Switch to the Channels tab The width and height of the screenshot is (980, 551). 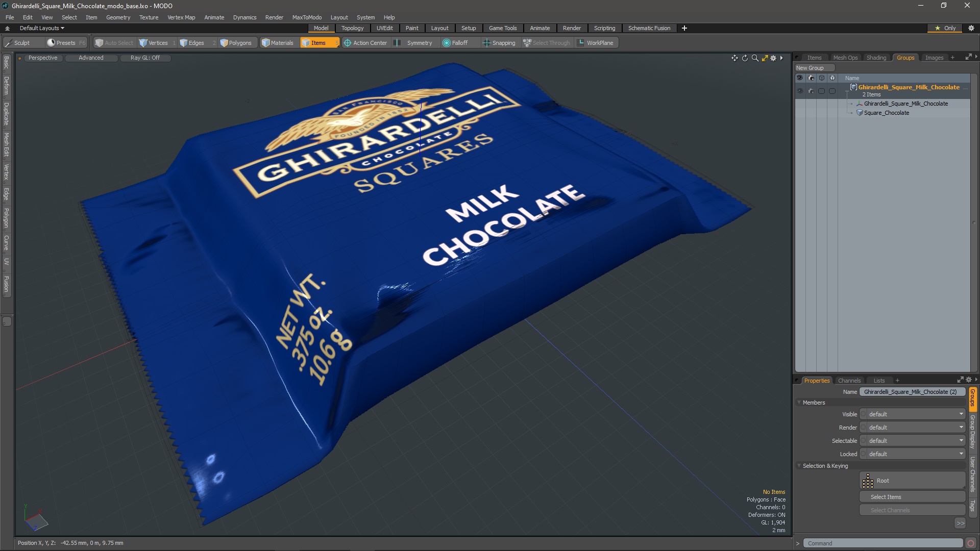tap(849, 381)
